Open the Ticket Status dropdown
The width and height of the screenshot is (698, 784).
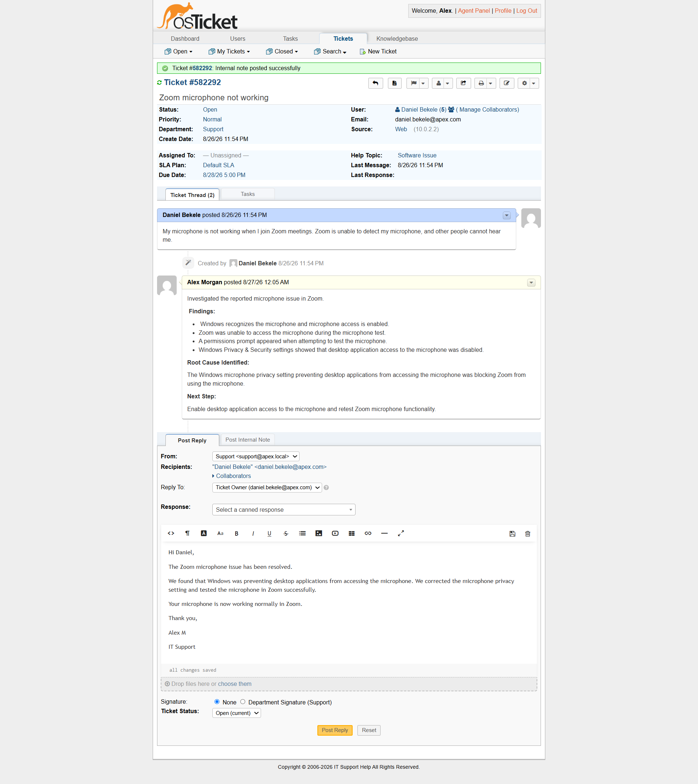236,713
